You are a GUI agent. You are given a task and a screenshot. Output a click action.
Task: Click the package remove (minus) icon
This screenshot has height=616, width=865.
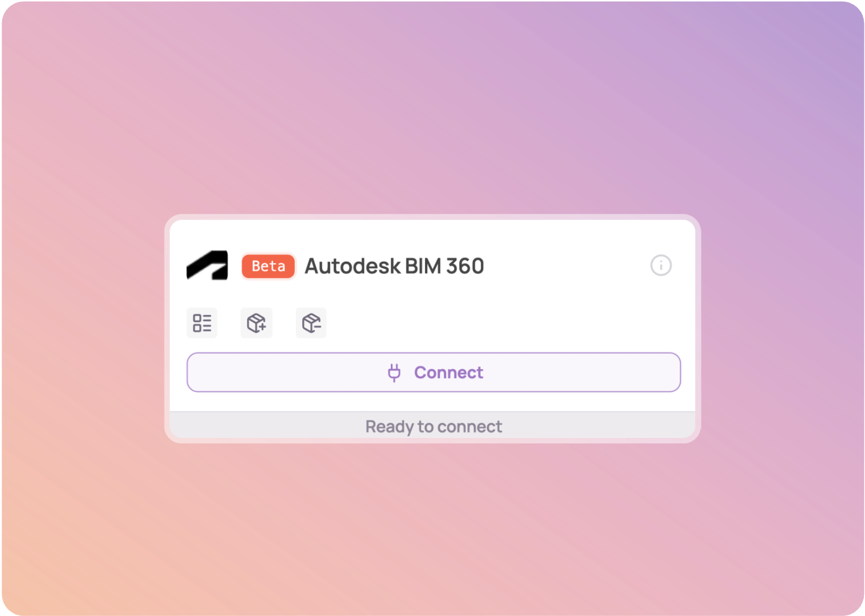pyautogui.click(x=311, y=323)
